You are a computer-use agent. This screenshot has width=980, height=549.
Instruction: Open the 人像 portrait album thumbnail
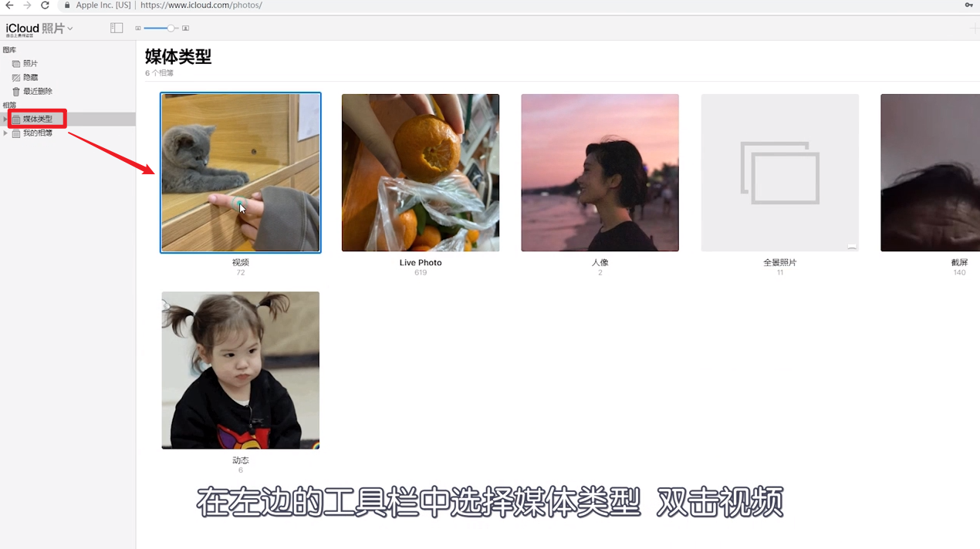coord(600,173)
